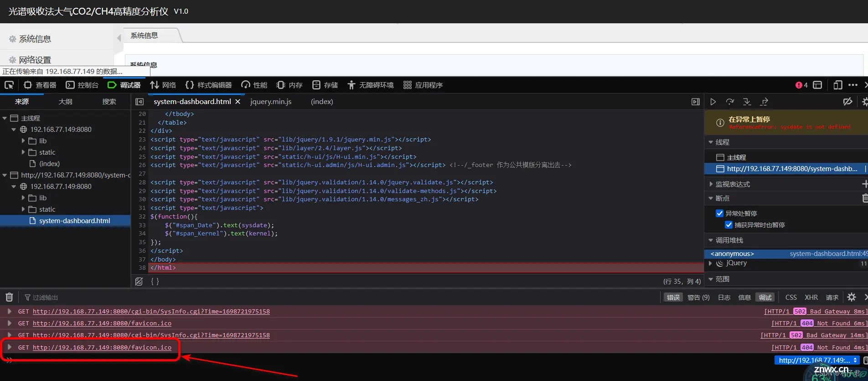Viewport: 868px width, 381px height.
Task: Collapse the http://192.168.77.149:8080/system- tree node
Action: pyautogui.click(x=5, y=175)
